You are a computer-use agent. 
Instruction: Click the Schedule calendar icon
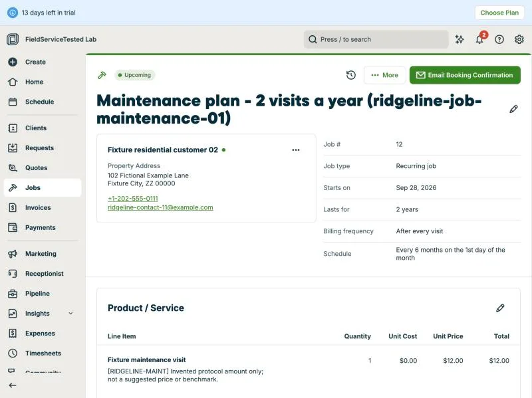click(13, 102)
